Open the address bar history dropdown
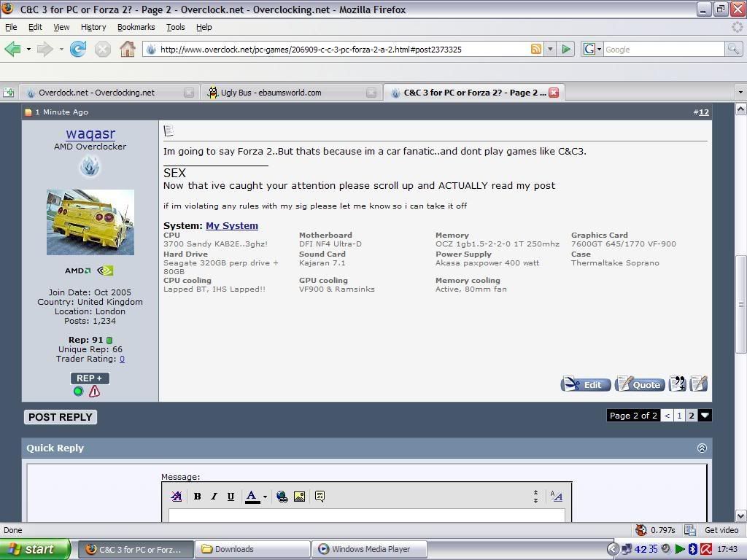 (550, 49)
